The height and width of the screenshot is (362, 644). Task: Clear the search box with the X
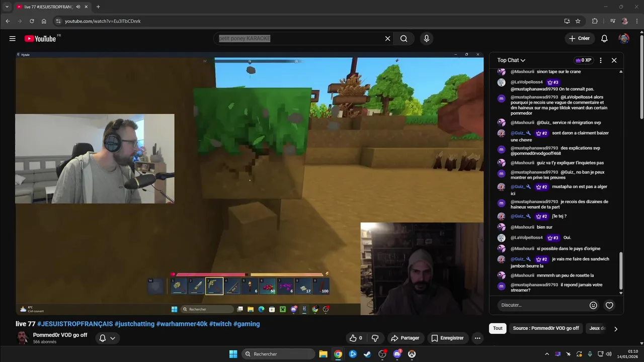coord(388,39)
